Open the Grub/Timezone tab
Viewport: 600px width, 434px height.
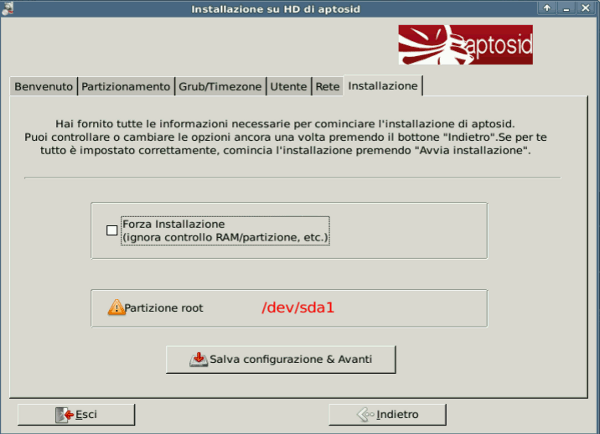[220, 86]
